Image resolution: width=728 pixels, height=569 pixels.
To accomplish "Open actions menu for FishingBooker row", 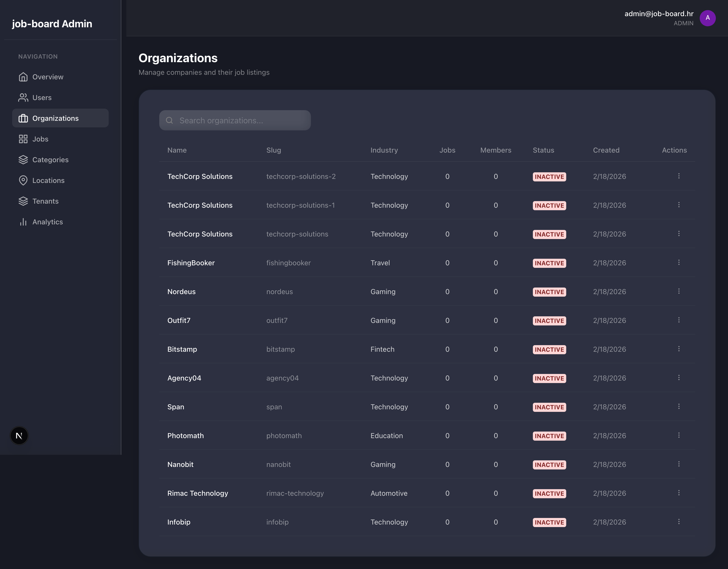I will coord(679,263).
